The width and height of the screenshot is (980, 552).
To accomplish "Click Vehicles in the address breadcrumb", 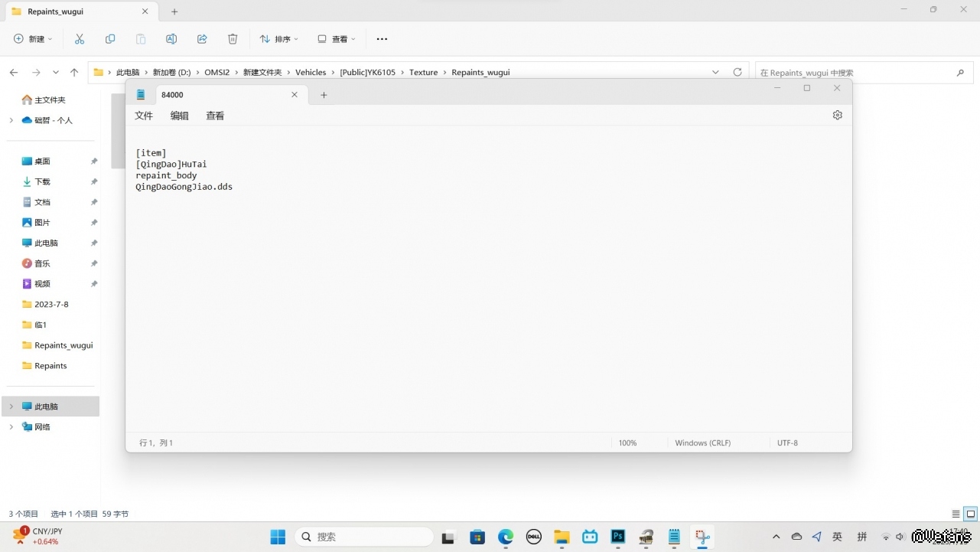I will 311,72.
